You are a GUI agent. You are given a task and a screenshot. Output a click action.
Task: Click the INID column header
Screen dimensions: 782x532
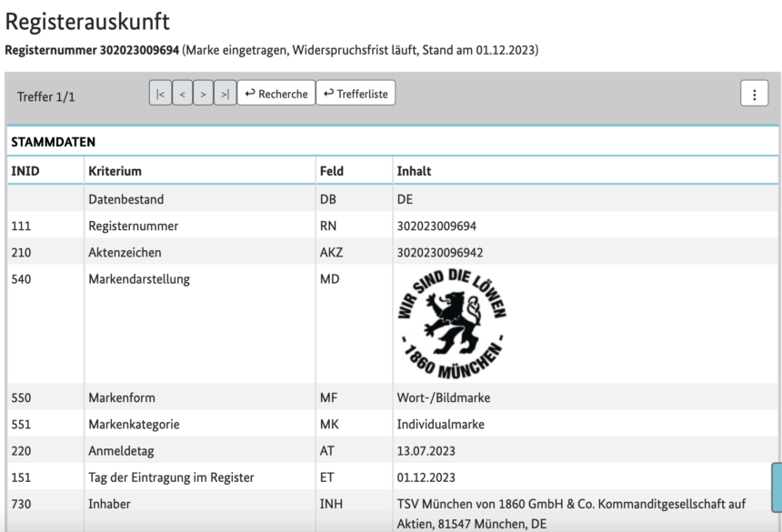(25, 171)
